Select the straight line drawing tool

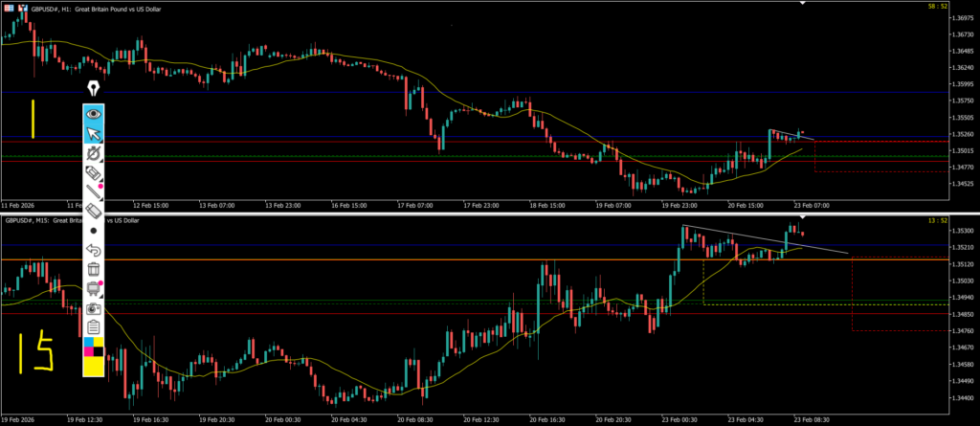[x=94, y=191]
